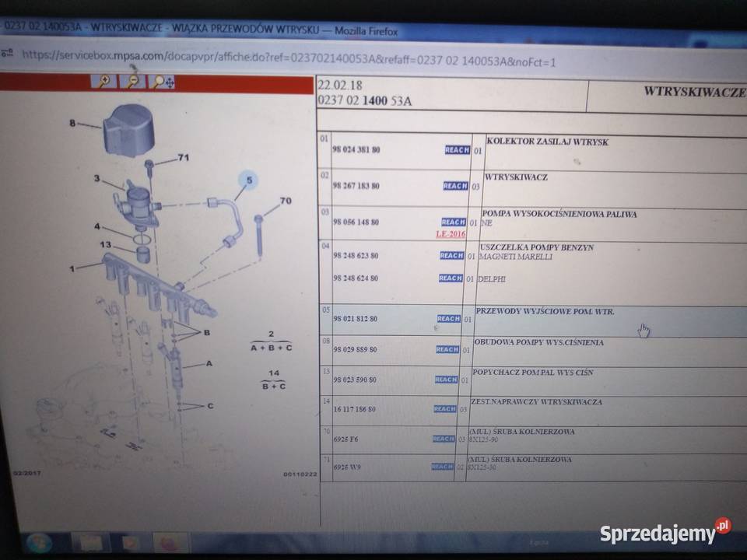Click REACH badge for part 98 021 812 80
This screenshot has height=560, width=747.
click(x=448, y=319)
